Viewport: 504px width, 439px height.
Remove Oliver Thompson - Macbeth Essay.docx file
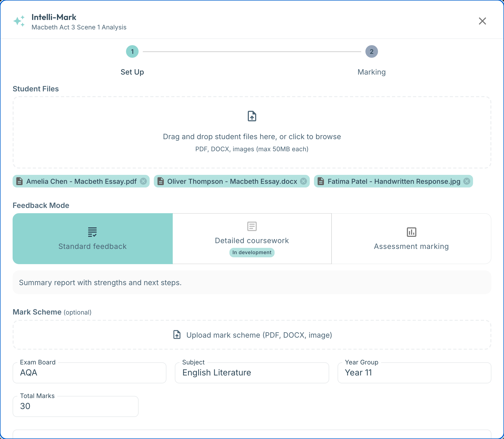pyautogui.click(x=303, y=181)
